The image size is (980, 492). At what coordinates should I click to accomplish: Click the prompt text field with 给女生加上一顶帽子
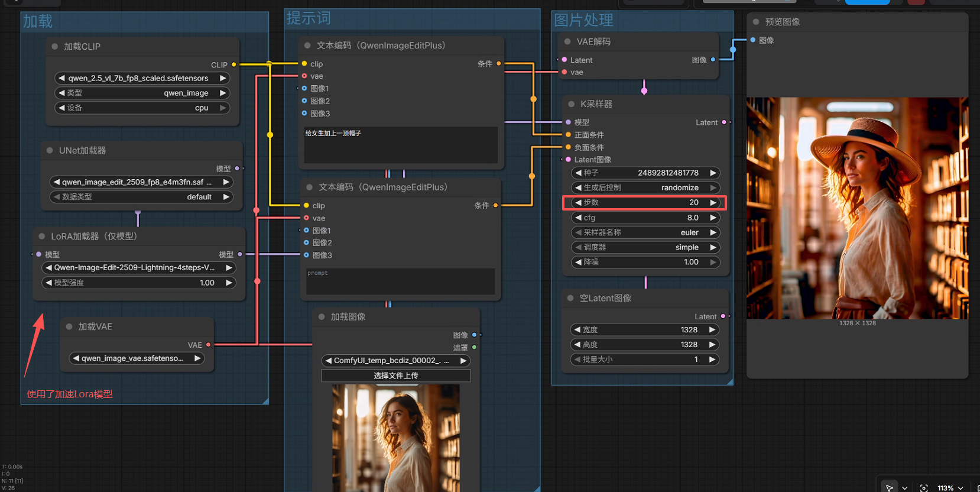[x=401, y=145]
